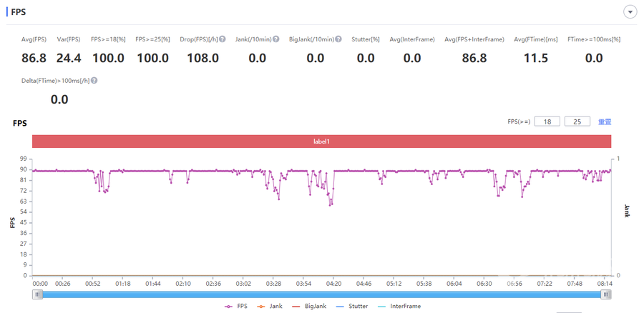Click the middle of the blue range slider bar
The height and width of the screenshot is (313, 644).
(x=321, y=294)
